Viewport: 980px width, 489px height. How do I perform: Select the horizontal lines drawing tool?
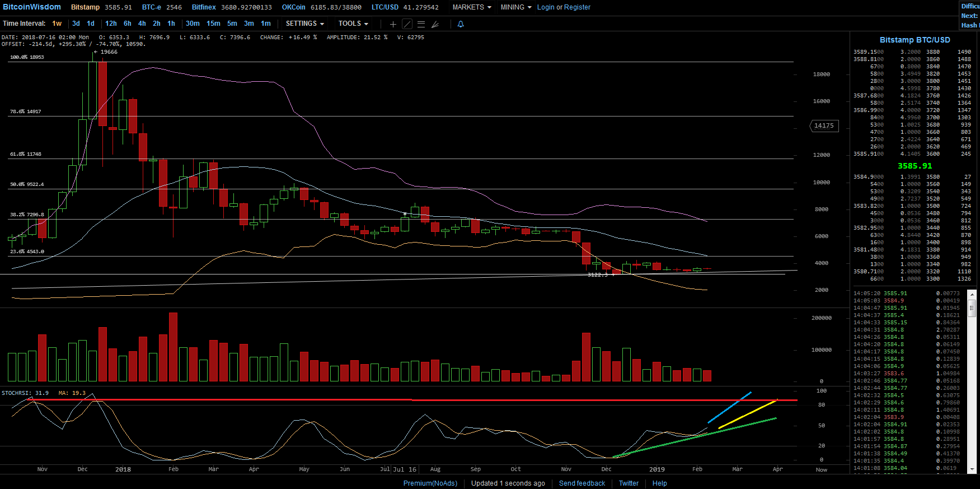(x=421, y=24)
